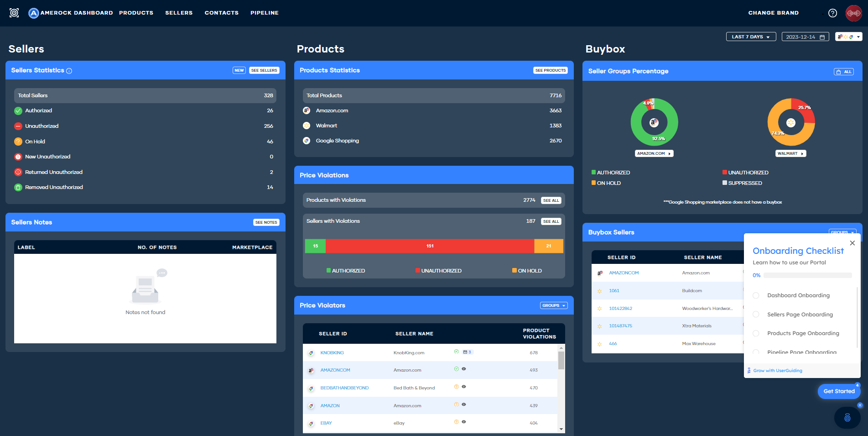Open the user profile avatar
Viewport: 868px width, 436px height.
coord(853,13)
